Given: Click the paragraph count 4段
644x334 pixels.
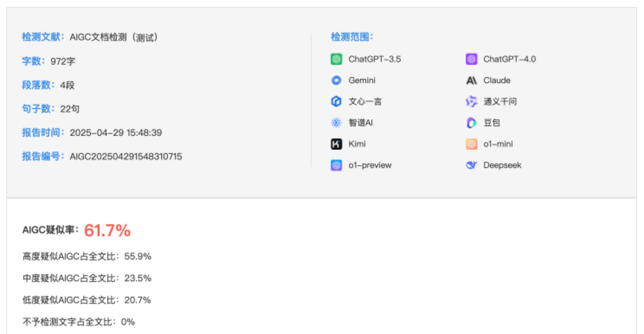Looking at the screenshot, I should tap(67, 85).
